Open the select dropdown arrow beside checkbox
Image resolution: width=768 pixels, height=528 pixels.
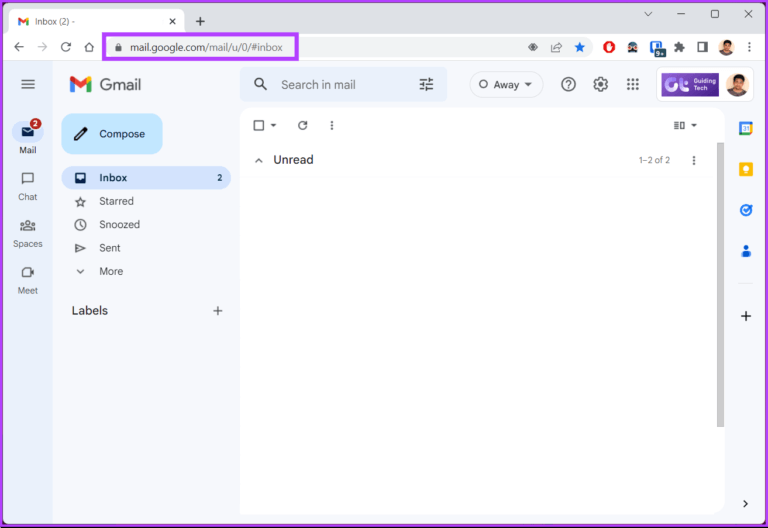tap(273, 125)
